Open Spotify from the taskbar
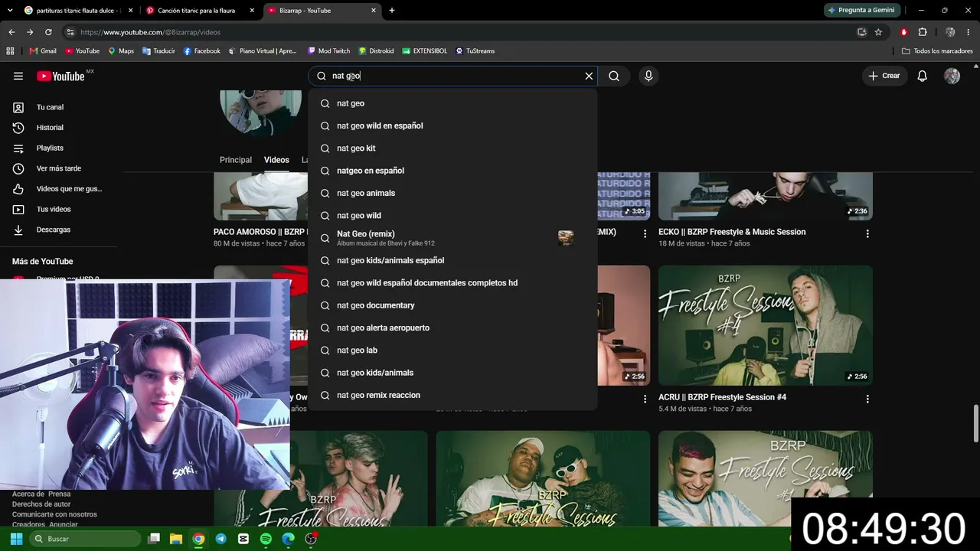This screenshot has height=551, width=980. (x=266, y=539)
